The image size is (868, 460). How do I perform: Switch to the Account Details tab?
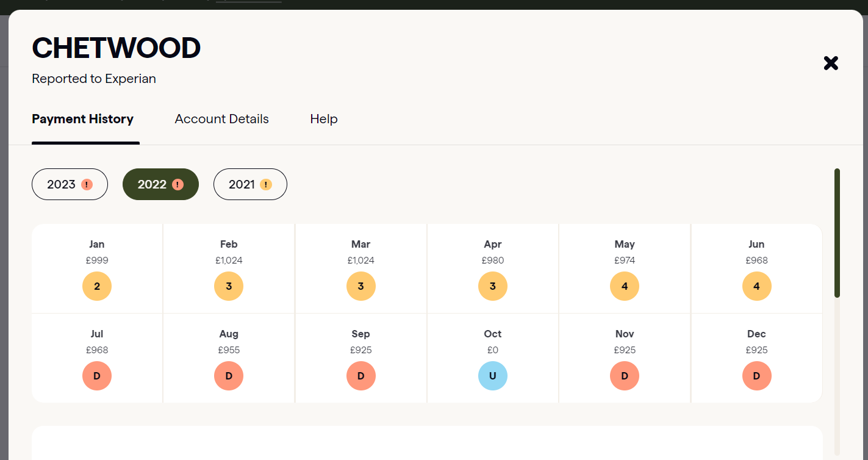coord(221,119)
